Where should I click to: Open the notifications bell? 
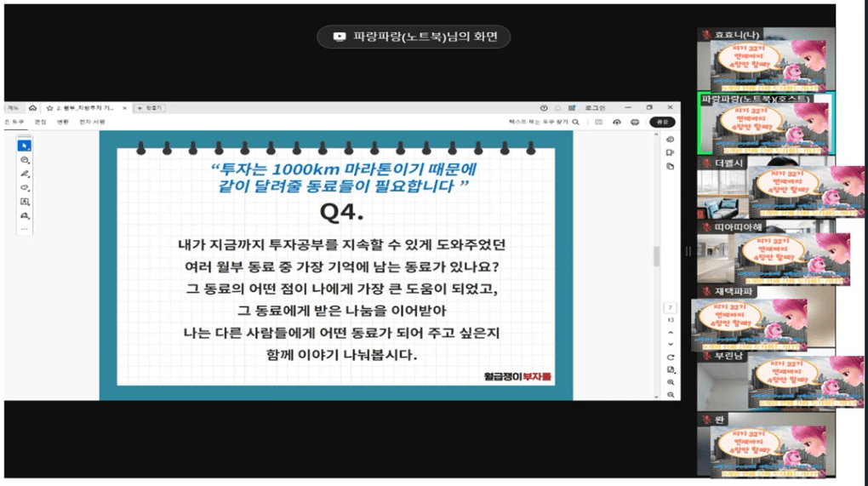(558, 108)
